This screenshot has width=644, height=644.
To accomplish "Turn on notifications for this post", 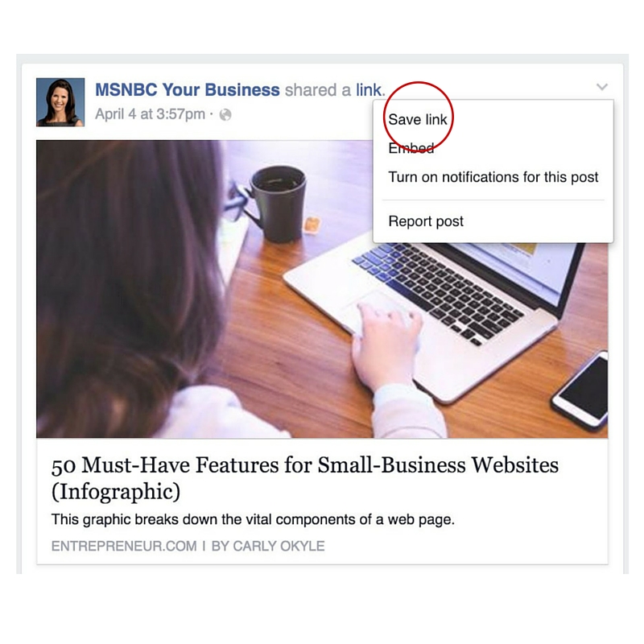I will (493, 177).
